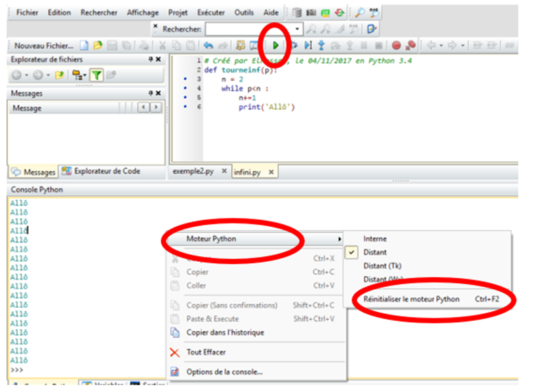Click the Open file folder icon

pyautogui.click(x=98, y=46)
